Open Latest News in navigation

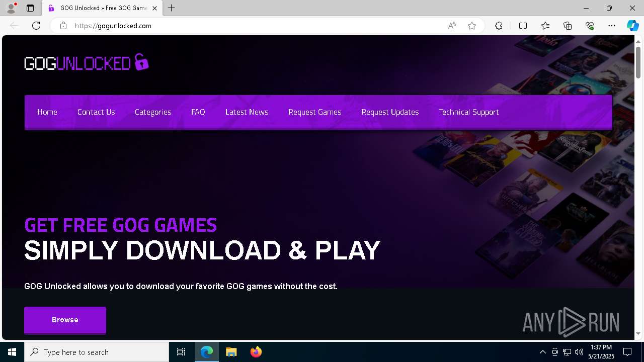pyautogui.click(x=247, y=112)
